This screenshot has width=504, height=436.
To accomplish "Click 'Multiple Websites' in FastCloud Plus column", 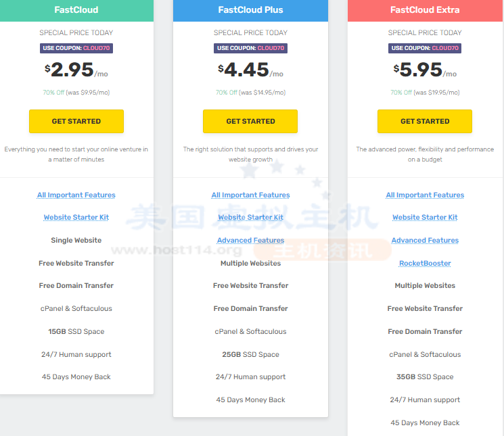I will click(250, 263).
